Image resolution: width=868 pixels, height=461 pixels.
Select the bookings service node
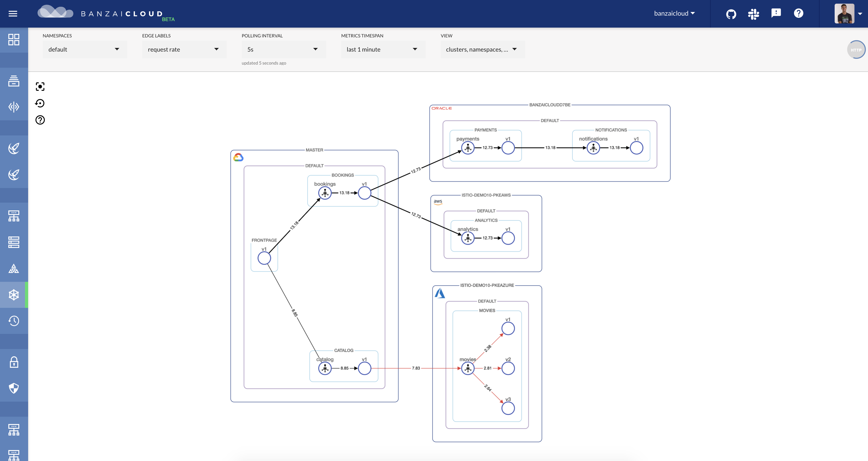[x=325, y=193]
